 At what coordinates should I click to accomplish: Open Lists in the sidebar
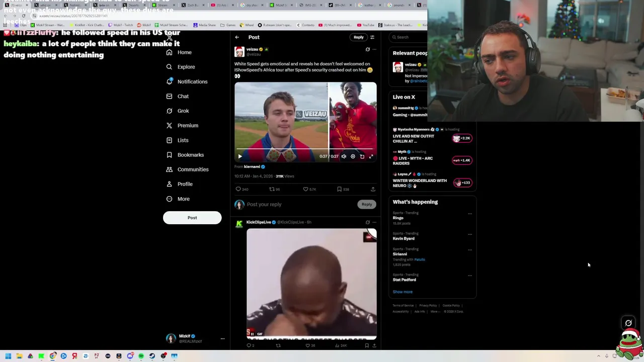178,140
